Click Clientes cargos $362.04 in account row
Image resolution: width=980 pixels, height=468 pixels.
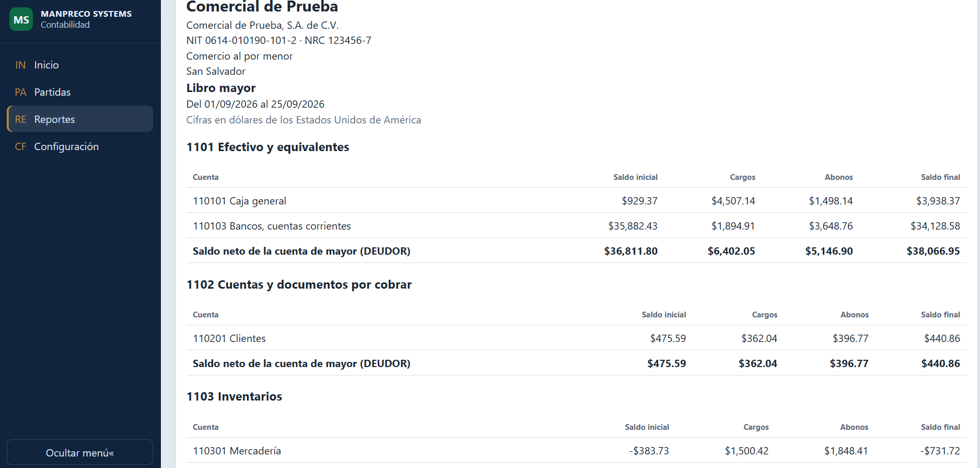759,338
